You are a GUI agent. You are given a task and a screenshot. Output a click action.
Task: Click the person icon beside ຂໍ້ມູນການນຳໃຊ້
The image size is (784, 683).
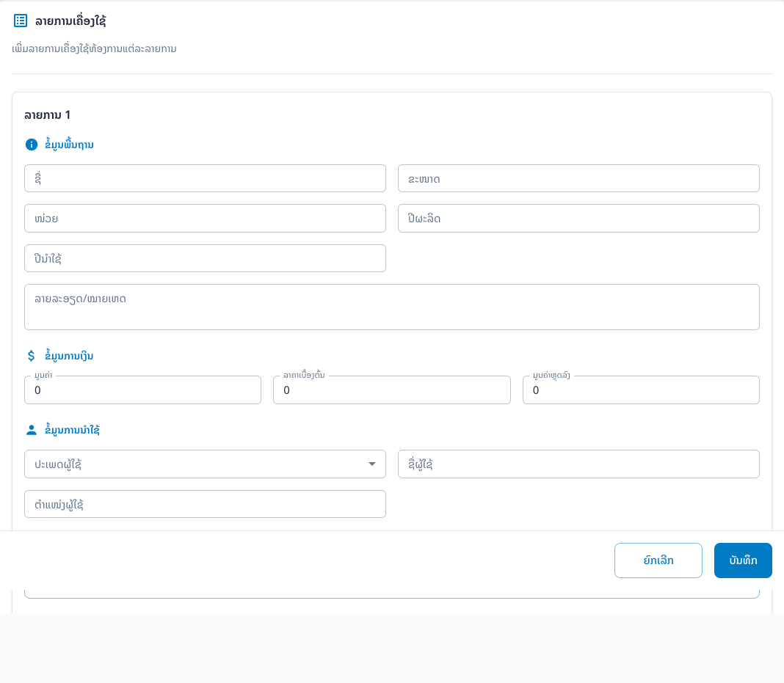32,430
